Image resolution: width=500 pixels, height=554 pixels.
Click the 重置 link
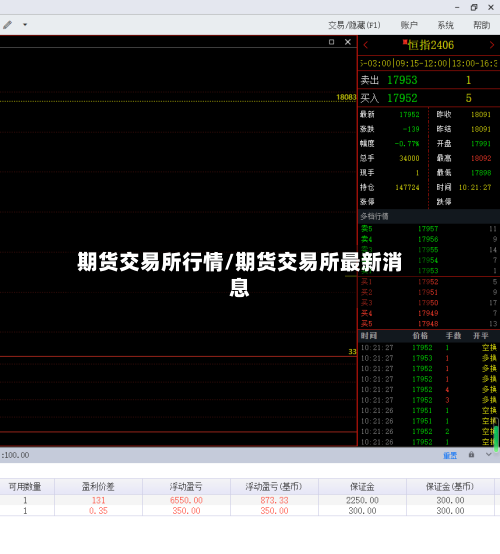point(450,456)
